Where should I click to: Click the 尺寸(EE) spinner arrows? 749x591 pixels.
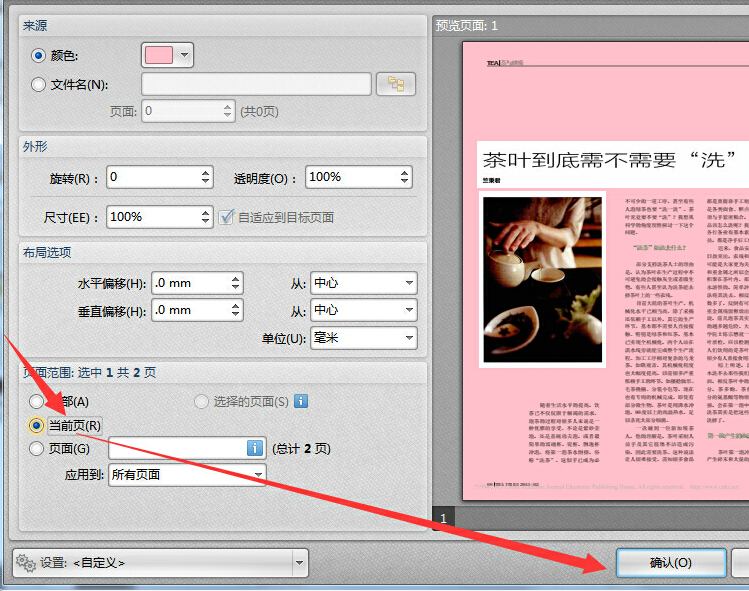[206, 217]
